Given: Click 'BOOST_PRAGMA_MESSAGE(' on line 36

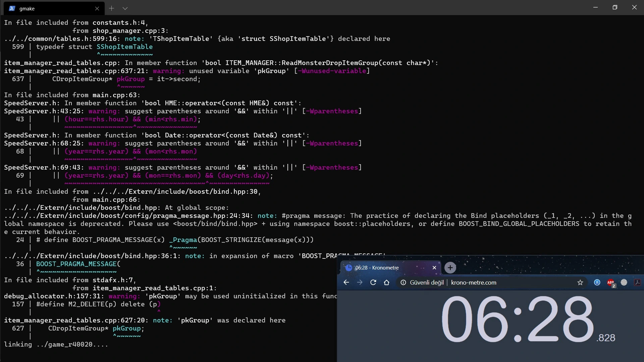Looking at the screenshot, I should point(78,264).
